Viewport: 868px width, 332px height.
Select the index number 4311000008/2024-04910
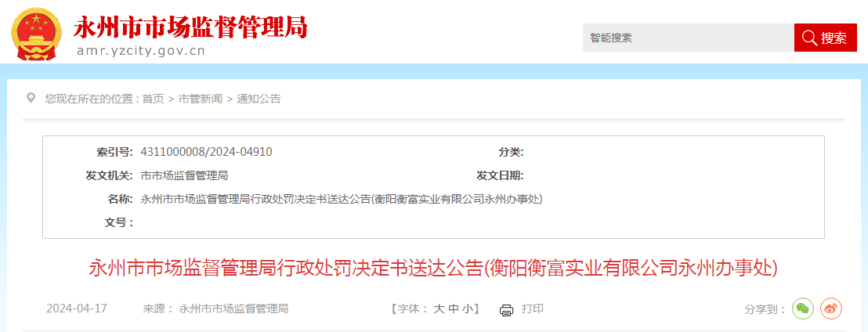207,152
